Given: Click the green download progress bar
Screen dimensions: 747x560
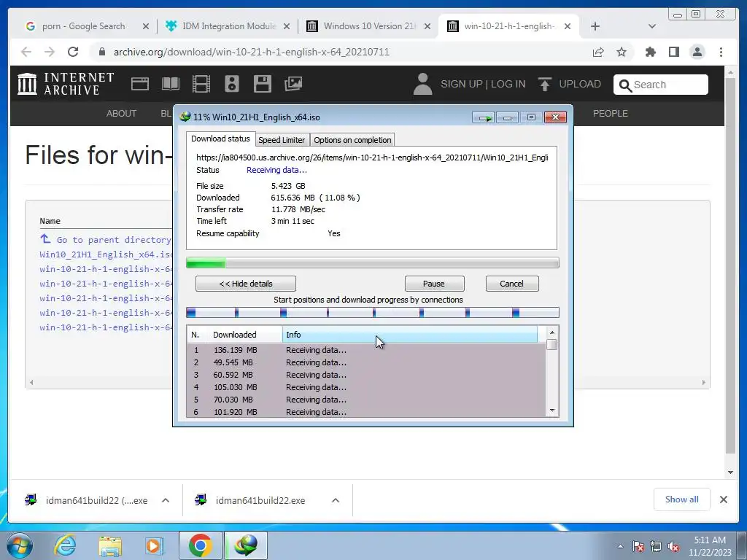Looking at the screenshot, I should coord(373,262).
